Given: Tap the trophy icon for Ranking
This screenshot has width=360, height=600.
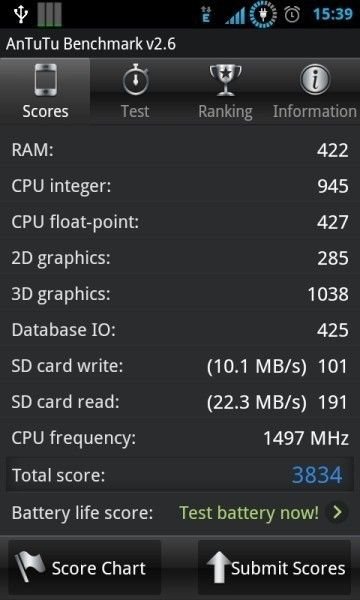Looking at the screenshot, I should click(x=225, y=80).
